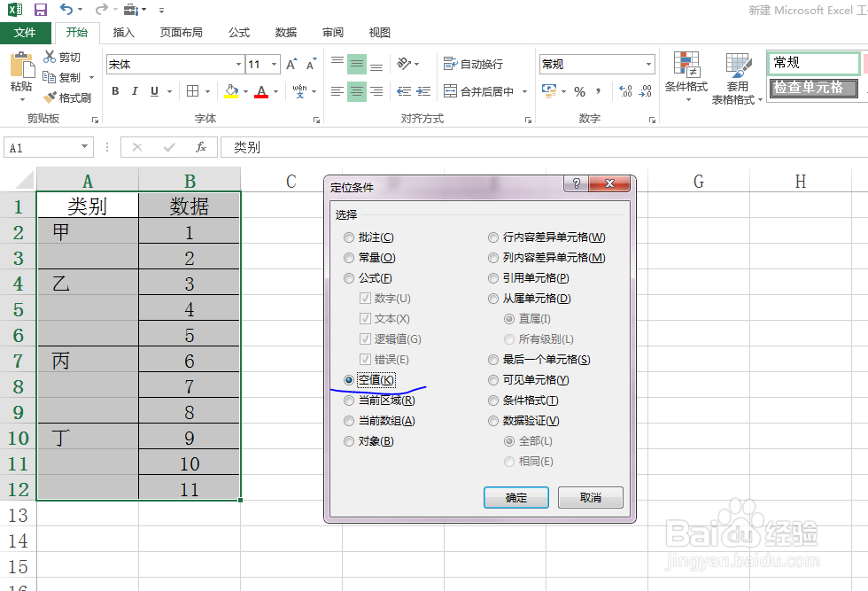This screenshot has width=868, height=591.
Task: Check the 数字 checkbox under 公式
Action: [x=367, y=298]
